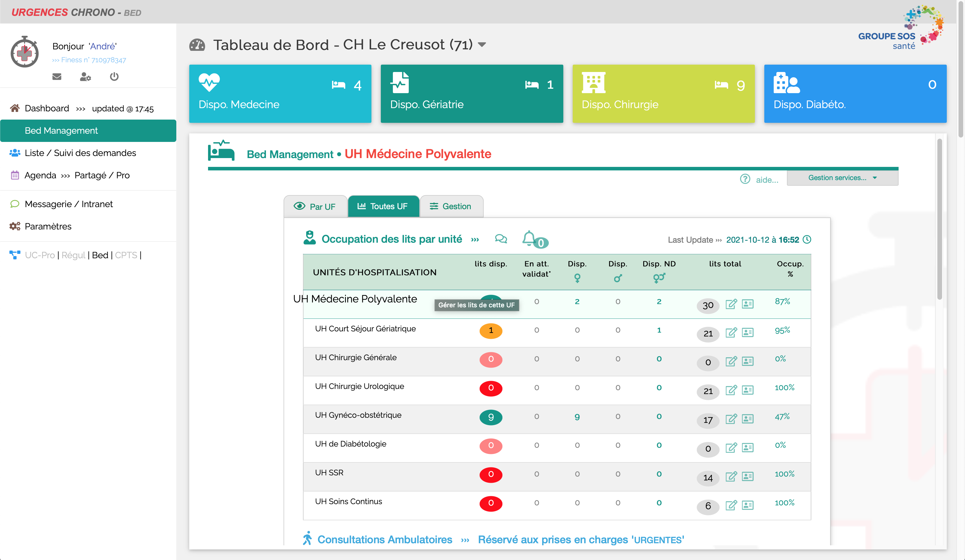Click red 0 badge for Chirurgie Urologique
The image size is (965, 560).
click(490, 388)
